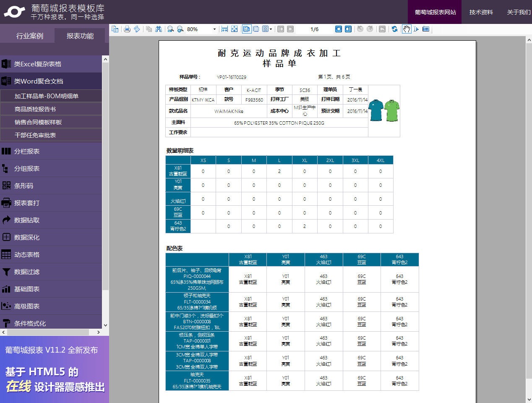Expand 条形码 category
Viewport: 532px width, 403px height.
[51, 186]
